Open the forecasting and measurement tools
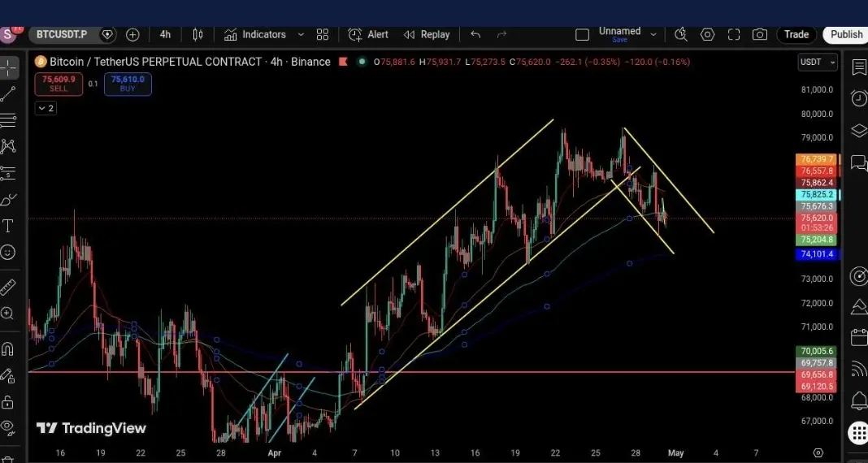Screen dimensions: 868x463 (x=8, y=172)
